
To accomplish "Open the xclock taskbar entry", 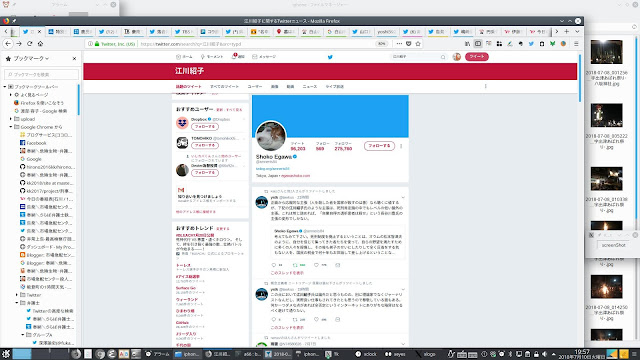I will 366,354.
